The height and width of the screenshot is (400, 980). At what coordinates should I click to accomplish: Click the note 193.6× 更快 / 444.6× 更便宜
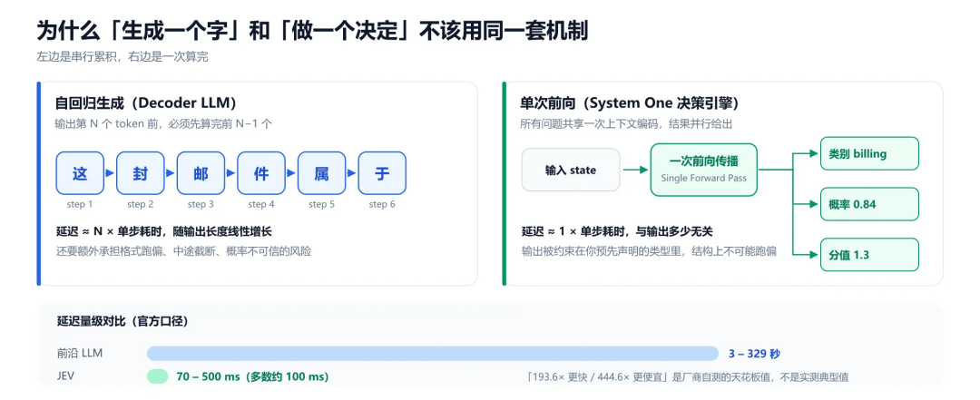(x=600, y=377)
